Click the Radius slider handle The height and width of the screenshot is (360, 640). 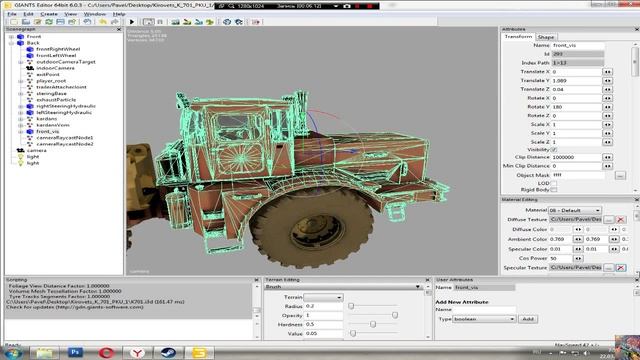[x=351, y=306]
